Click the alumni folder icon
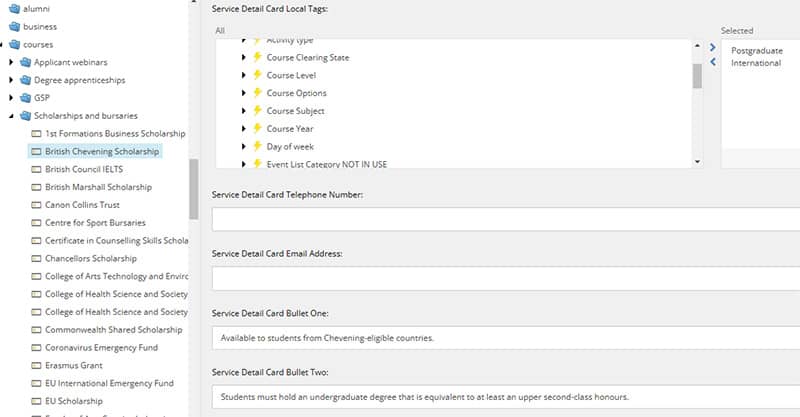 15,9
